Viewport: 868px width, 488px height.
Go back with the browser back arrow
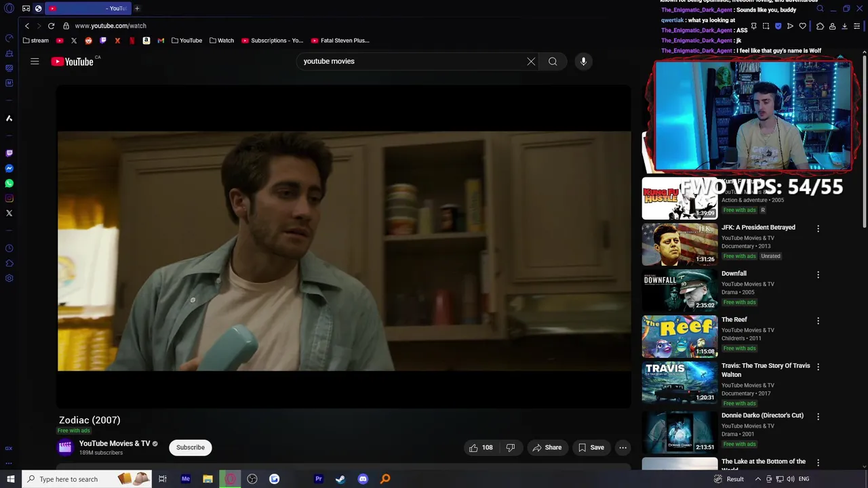(27, 26)
